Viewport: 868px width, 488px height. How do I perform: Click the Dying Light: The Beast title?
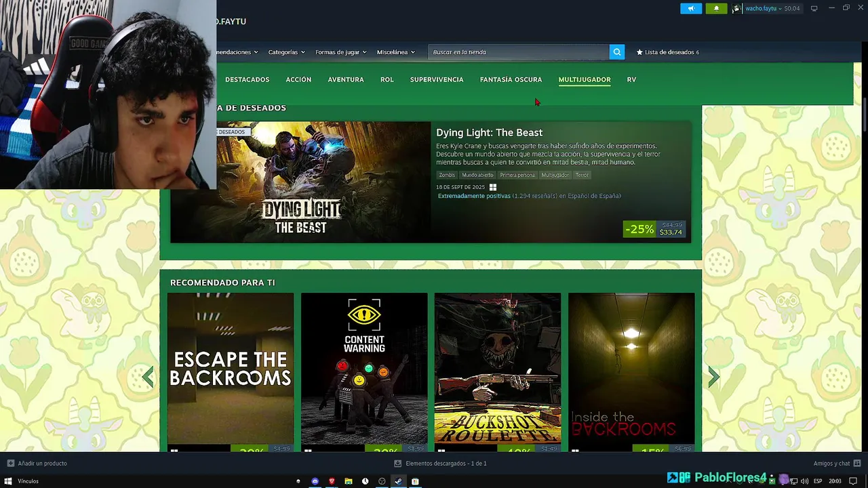point(489,133)
